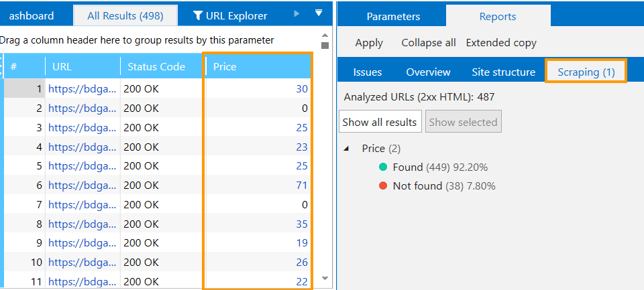Image resolution: width=644 pixels, height=290 pixels.
Task: Click the Show selected button
Action: pyautogui.click(x=464, y=122)
